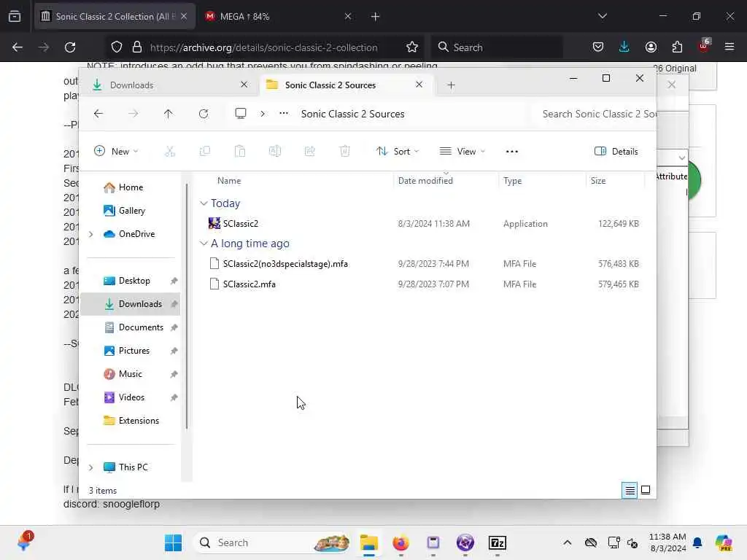Open Firefox extensions puzzle icon
The image size is (747, 560).
[x=677, y=47]
